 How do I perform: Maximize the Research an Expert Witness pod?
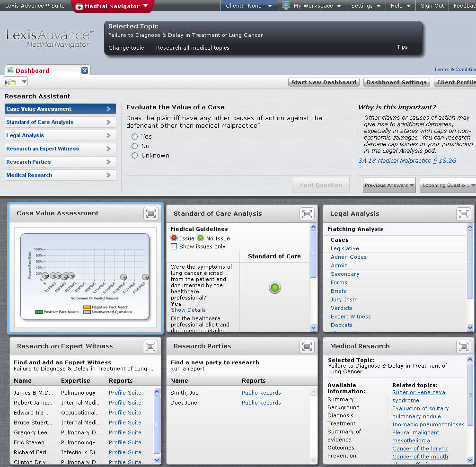[150, 346]
